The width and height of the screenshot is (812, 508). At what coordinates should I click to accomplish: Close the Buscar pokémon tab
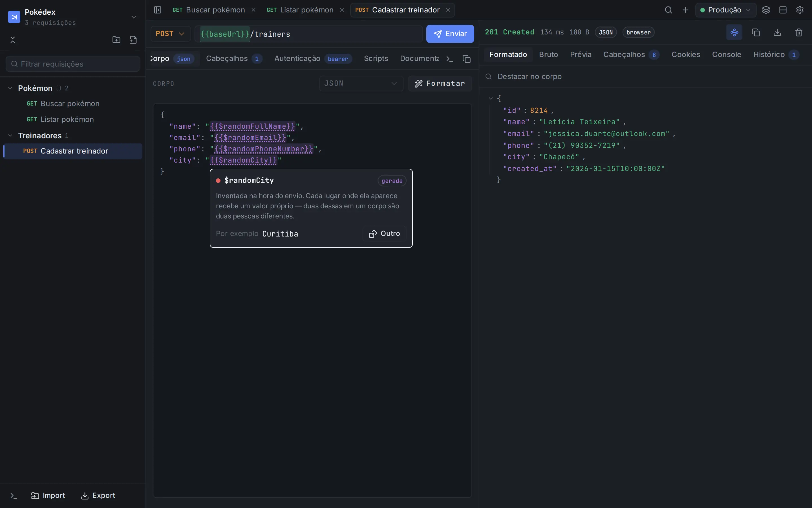point(253,10)
